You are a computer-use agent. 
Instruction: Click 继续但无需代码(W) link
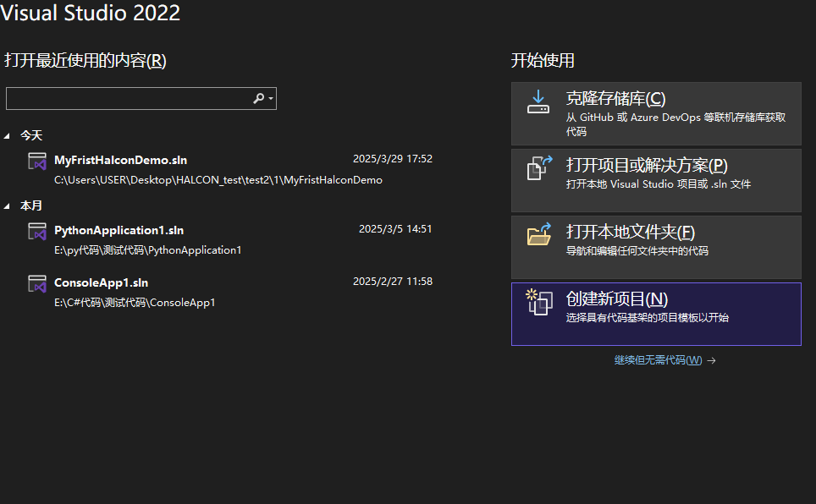point(658,360)
